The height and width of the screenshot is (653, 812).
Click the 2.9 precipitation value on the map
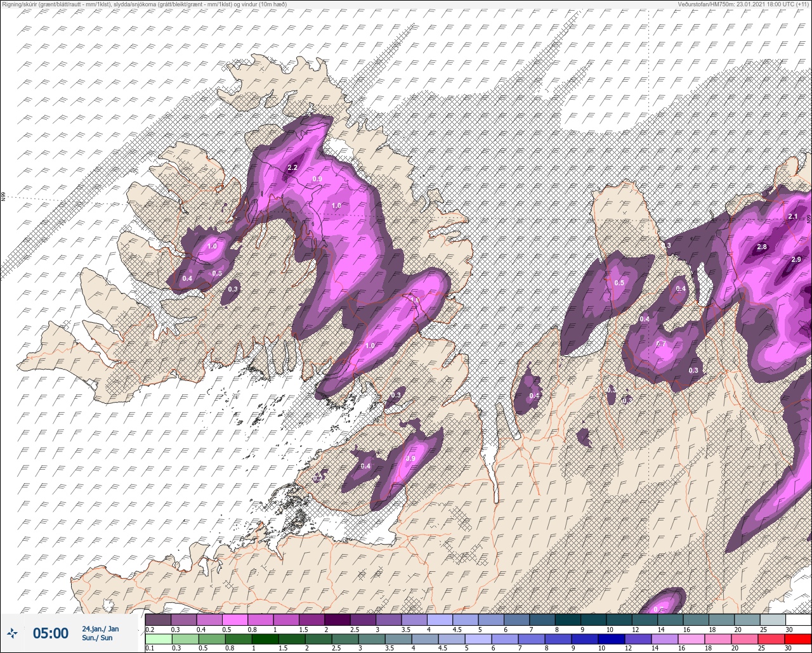click(x=796, y=259)
